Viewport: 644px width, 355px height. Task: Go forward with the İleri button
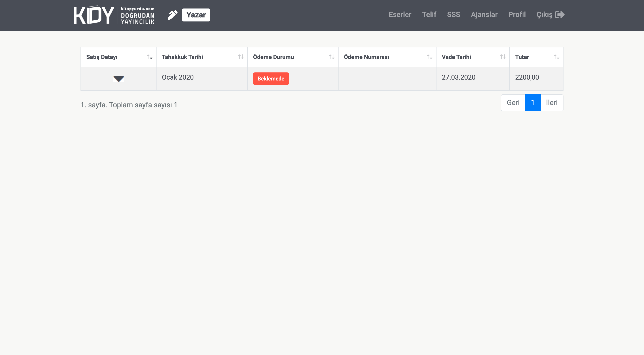coord(552,103)
